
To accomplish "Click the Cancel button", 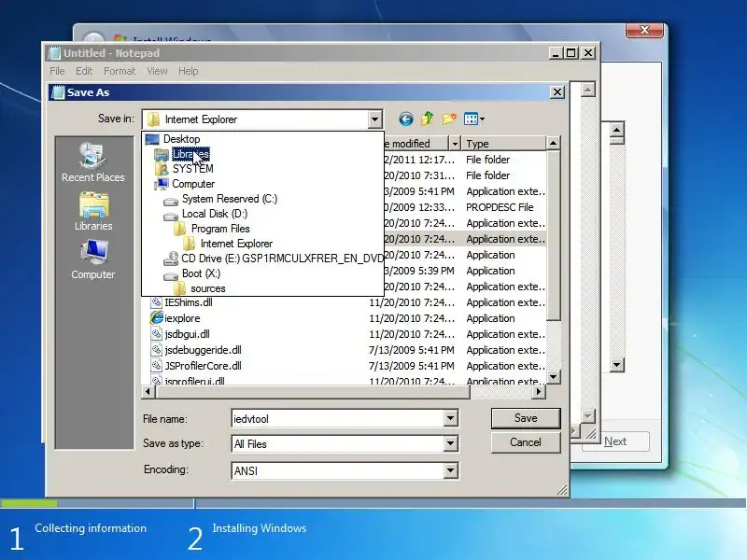I will pyautogui.click(x=526, y=442).
